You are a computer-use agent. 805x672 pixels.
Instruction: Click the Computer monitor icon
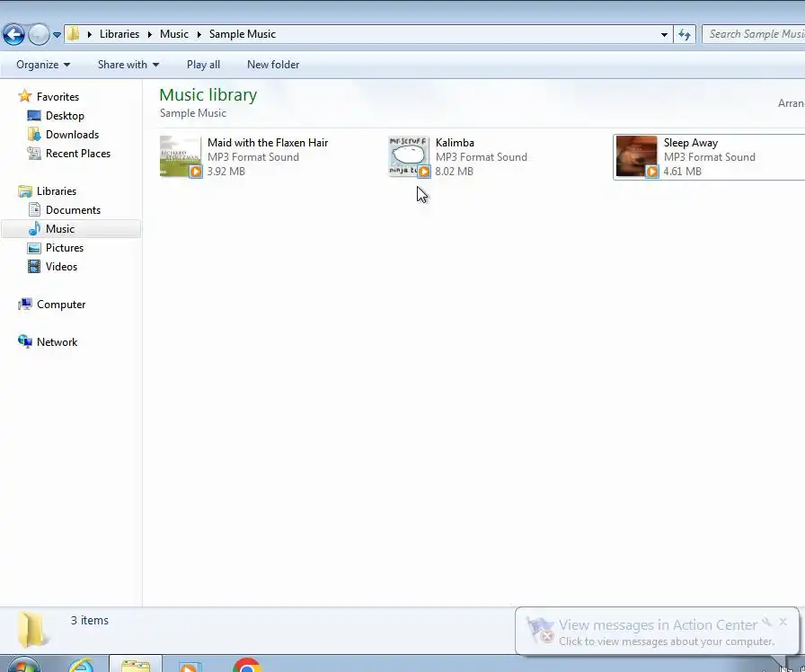point(24,305)
